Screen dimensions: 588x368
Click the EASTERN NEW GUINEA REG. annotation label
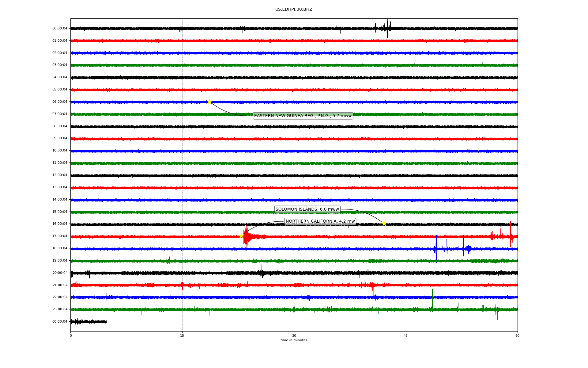tap(303, 116)
